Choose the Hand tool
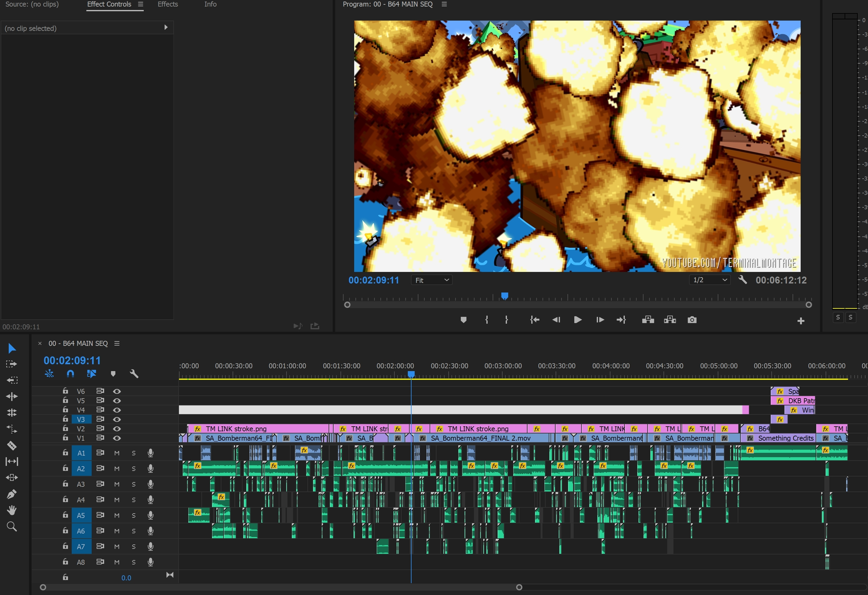Image resolution: width=868 pixels, height=595 pixels. (x=12, y=510)
